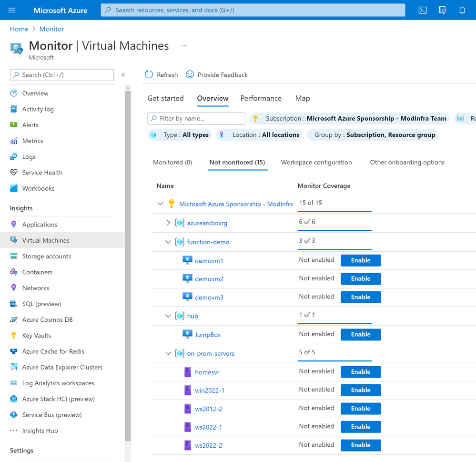This screenshot has width=476, height=462.
Task: Switch to the Performance tab
Action: (261, 98)
